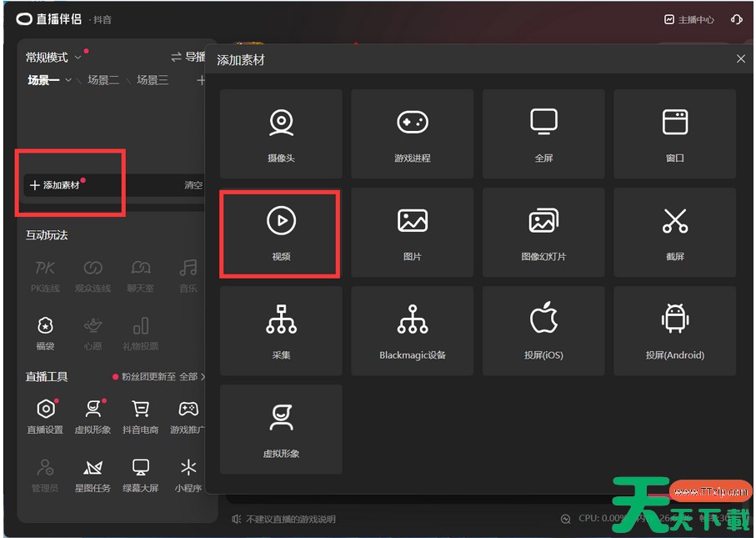Image resolution: width=756 pixels, height=538 pixels.
Task: Open PK连线 interaction
Action: click(x=45, y=276)
